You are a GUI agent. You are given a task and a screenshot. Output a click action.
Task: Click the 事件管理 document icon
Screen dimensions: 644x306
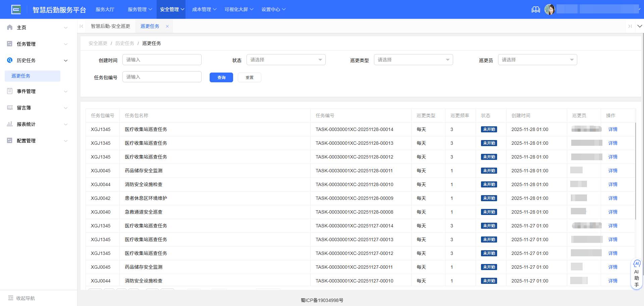click(x=9, y=91)
